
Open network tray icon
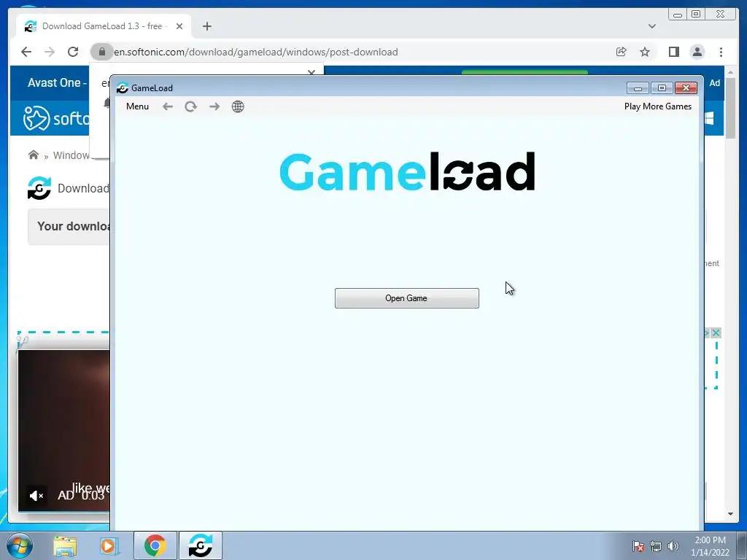point(656,546)
